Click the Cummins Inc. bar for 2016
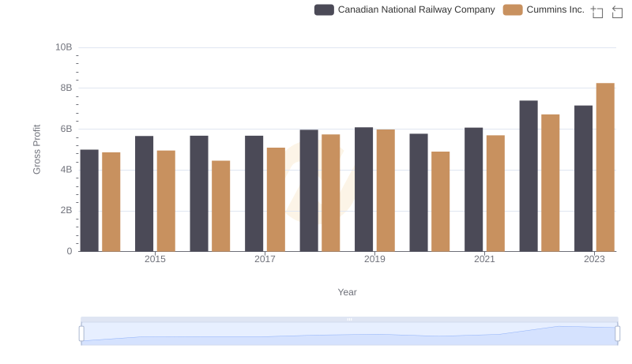This screenshot has width=632, height=364. pos(221,206)
